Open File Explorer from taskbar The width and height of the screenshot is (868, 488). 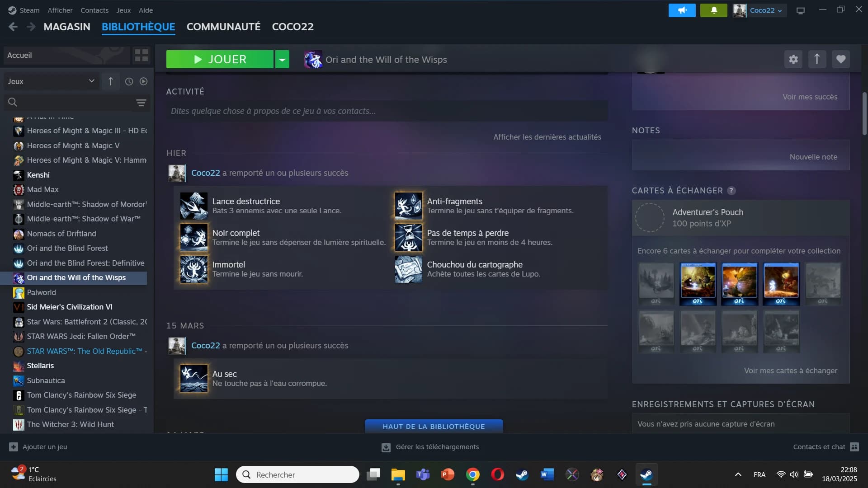pos(398,474)
